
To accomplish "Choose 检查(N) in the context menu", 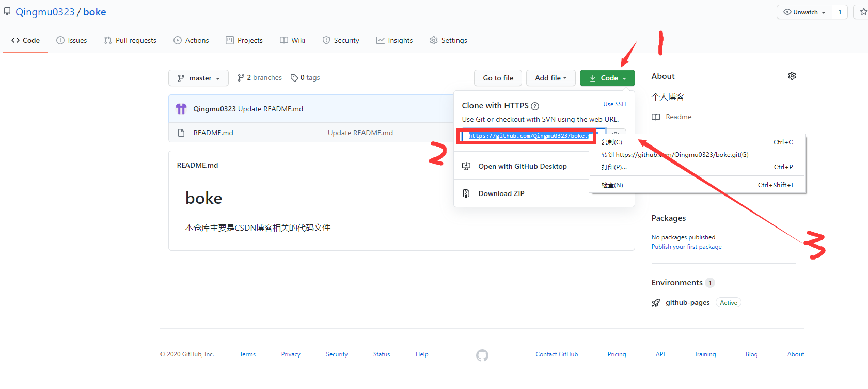I will tap(697, 185).
